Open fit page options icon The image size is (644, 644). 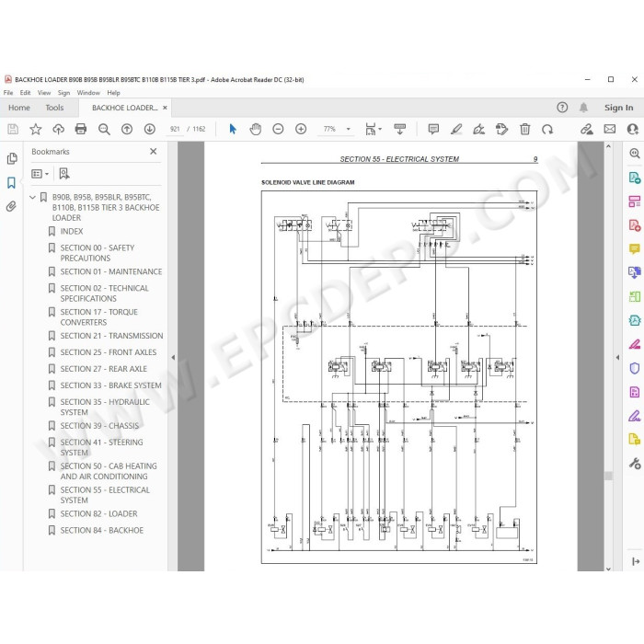(x=373, y=130)
